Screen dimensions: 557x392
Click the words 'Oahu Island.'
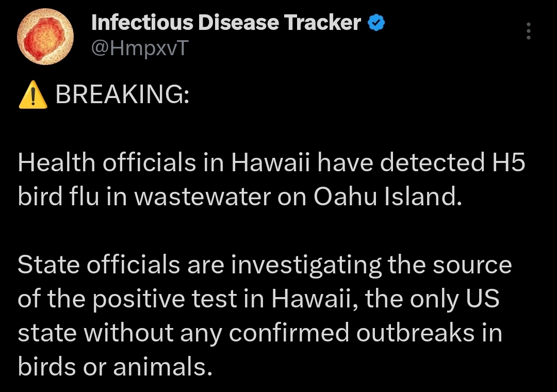(387, 197)
